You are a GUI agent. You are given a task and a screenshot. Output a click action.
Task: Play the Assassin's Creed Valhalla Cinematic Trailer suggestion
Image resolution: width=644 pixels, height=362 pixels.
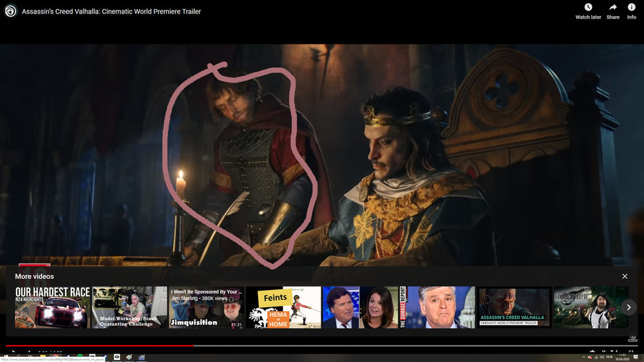point(514,307)
